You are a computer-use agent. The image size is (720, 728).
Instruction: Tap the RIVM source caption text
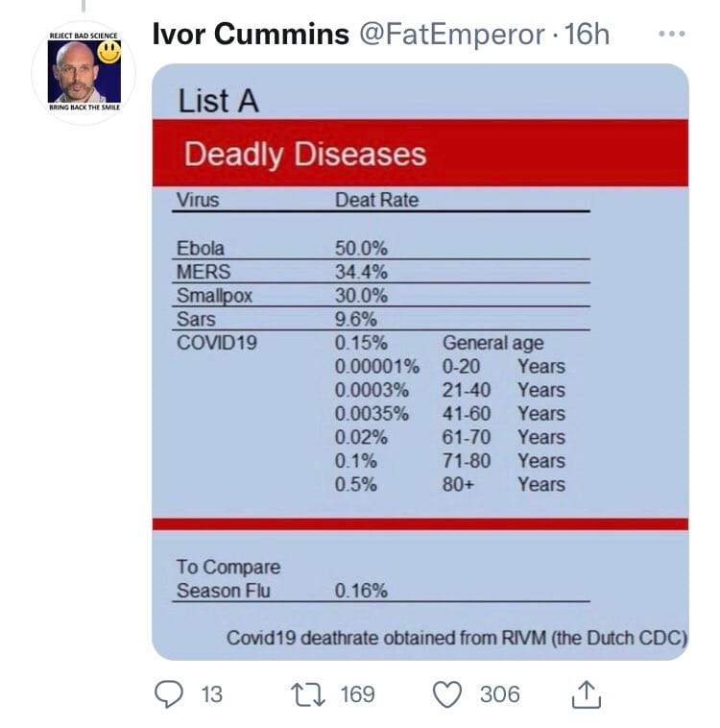[457, 638]
